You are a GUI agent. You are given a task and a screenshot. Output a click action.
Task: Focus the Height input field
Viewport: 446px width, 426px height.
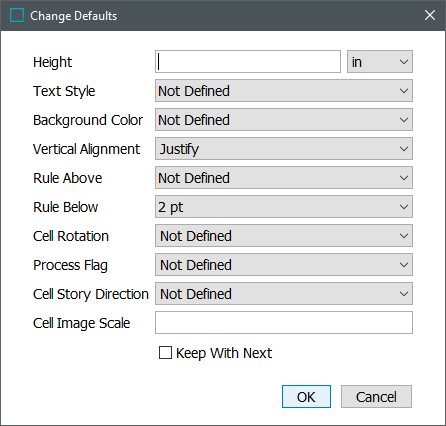(x=248, y=62)
